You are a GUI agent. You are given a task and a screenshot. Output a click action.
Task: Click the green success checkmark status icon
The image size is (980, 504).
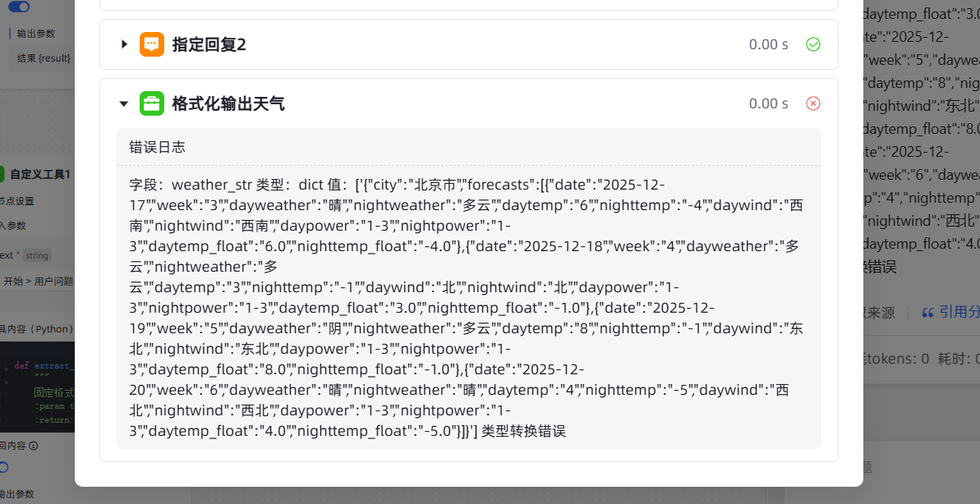coord(813,44)
